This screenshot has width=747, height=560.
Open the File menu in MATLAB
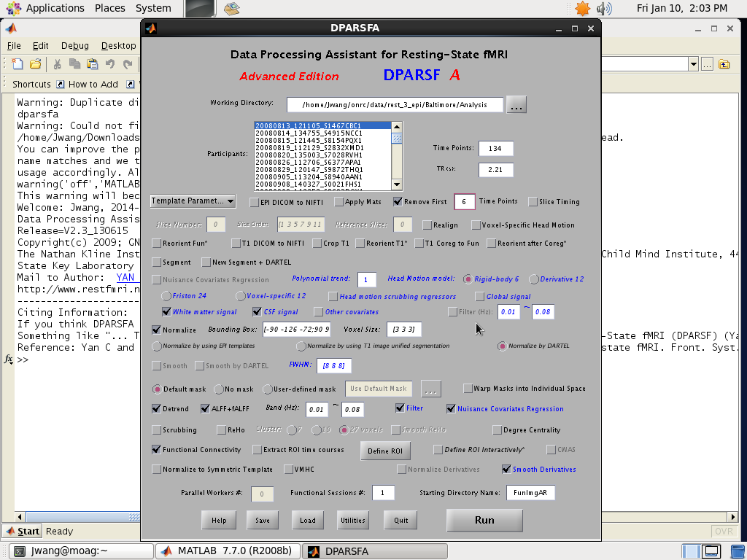[x=14, y=46]
